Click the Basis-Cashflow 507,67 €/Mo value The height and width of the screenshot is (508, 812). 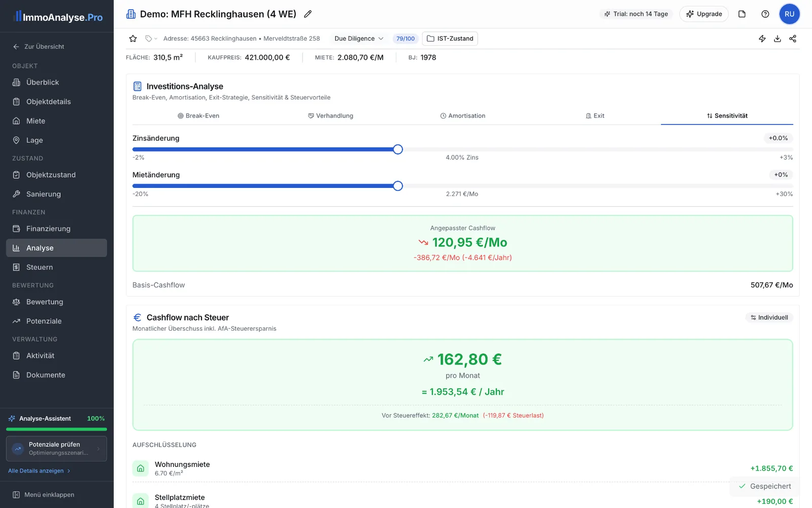pos(771,285)
